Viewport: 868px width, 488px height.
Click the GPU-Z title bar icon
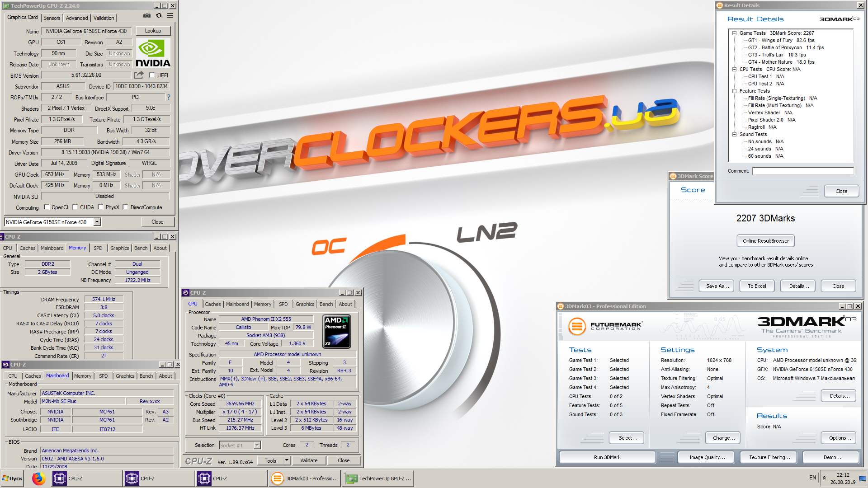[6, 6]
